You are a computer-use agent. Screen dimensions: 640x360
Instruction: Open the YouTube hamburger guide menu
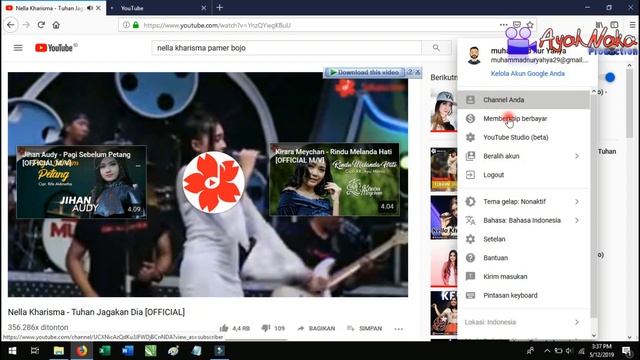[x=18, y=48]
